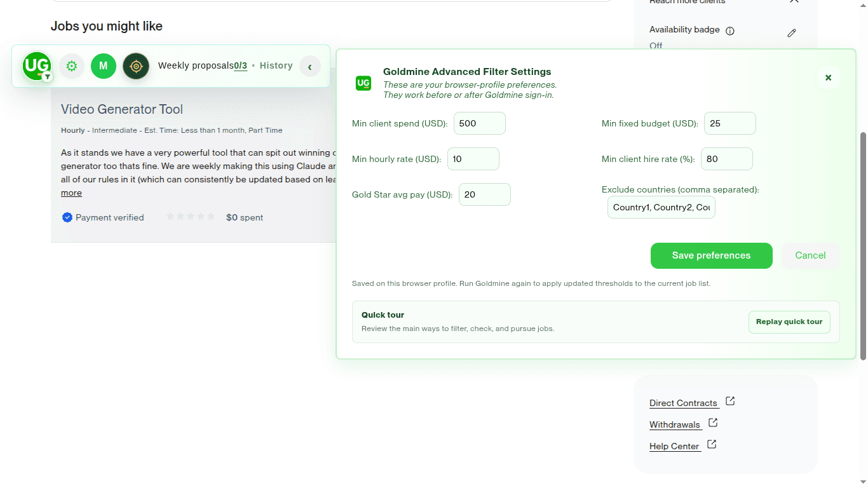
Task: Click the Withdrawals external link icon
Action: click(x=713, y=423)
